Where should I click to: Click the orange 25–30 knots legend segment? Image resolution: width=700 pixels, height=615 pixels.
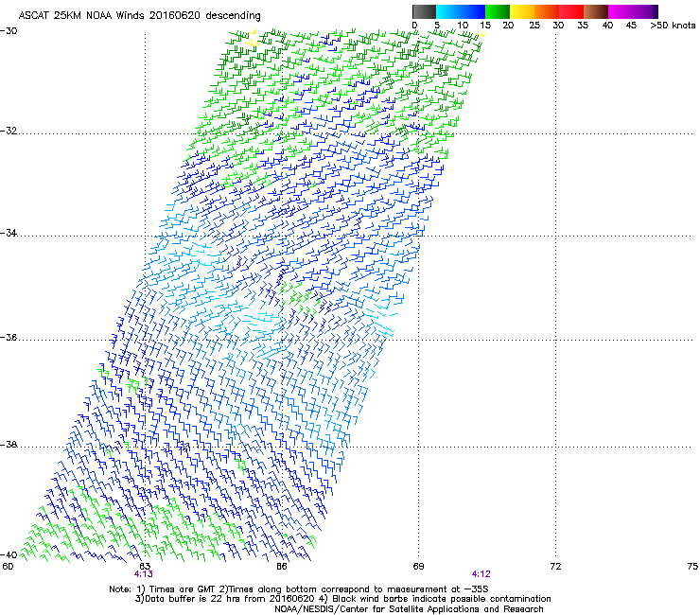pos(547,11)
